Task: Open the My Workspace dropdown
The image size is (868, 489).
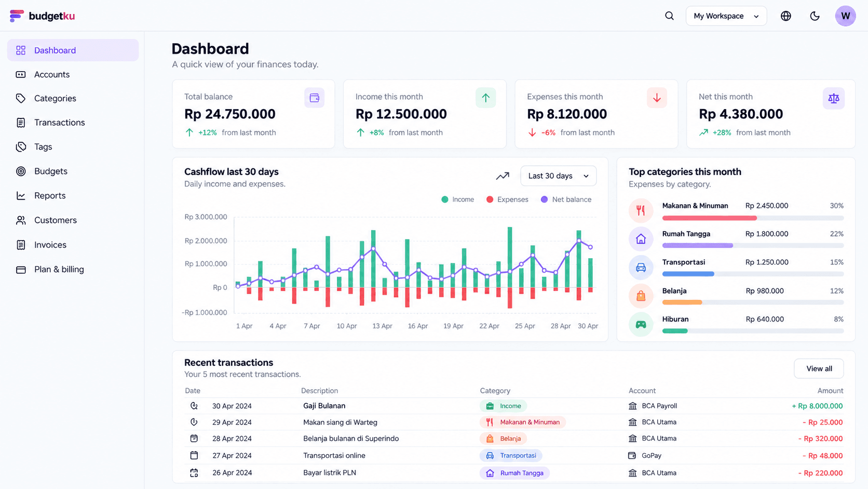Action: coord(726,16)
